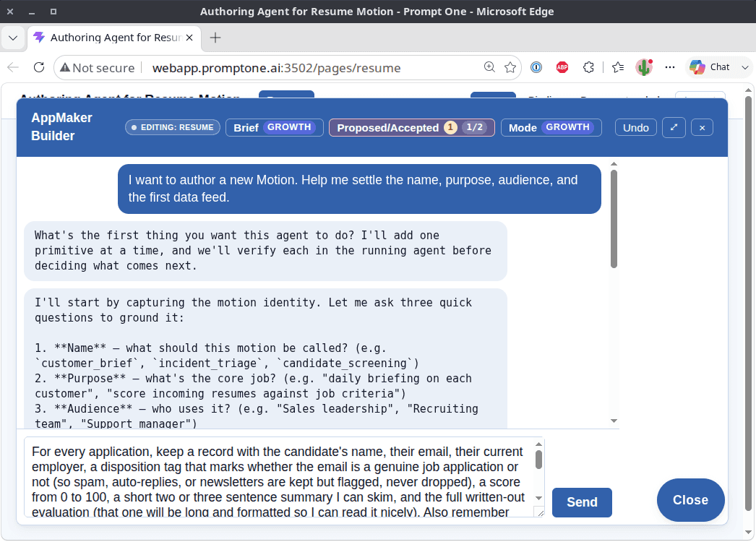
Task: Expand the chevron next to Chat
Action: click(745, 67)
